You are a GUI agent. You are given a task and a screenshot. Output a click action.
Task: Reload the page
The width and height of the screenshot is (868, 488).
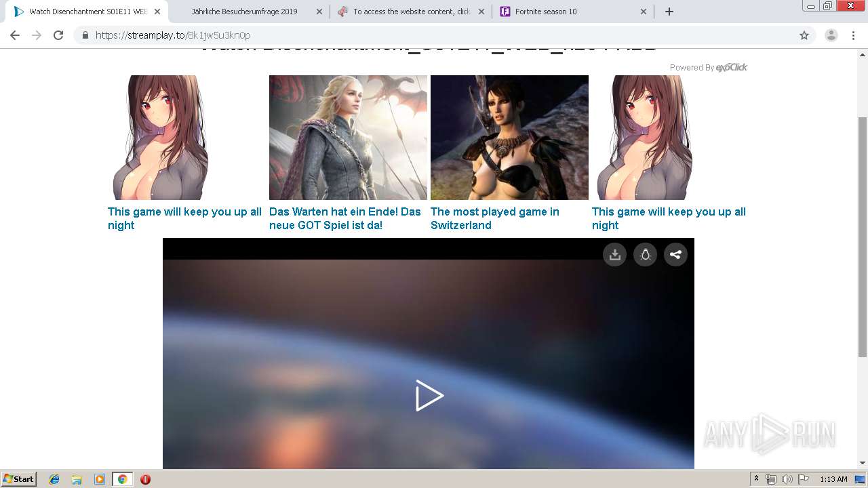pos(58,35)
